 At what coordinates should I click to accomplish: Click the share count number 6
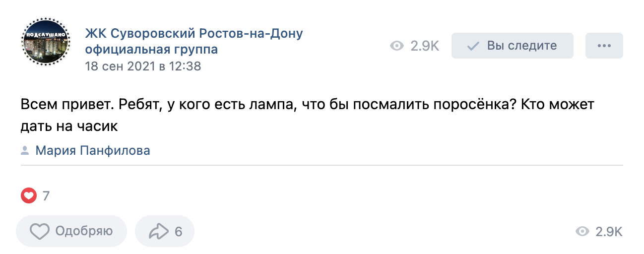pyautogui.click(x=179, y=231)
